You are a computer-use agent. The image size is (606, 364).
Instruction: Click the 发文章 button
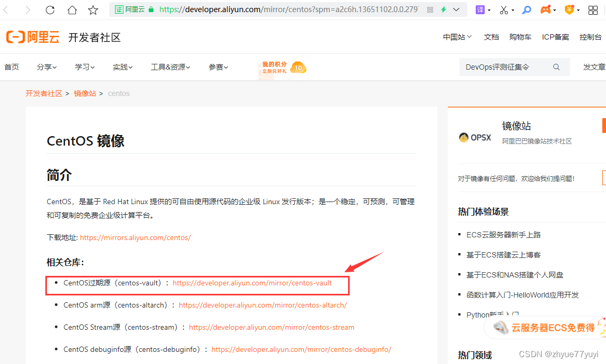594,67
